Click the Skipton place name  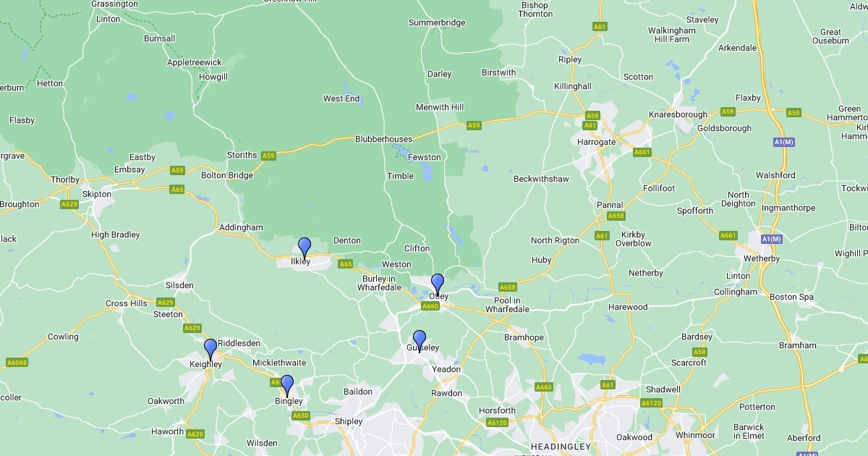coord(97,194)
